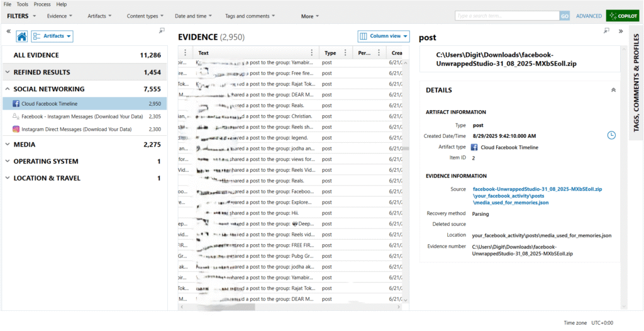Click the Instagram icon for Direct Messages
The width and height of the screenshot is (644, 331).
point(16,129)
